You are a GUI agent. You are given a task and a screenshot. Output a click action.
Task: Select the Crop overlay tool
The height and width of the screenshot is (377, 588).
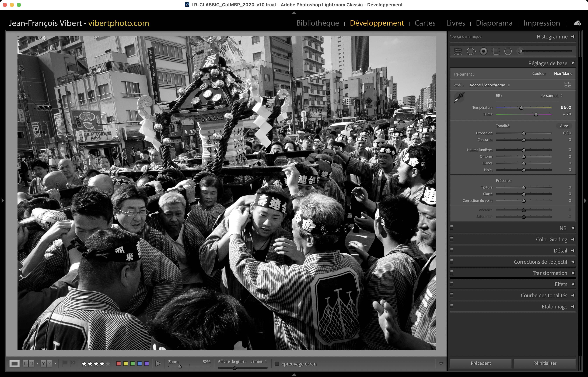pos(458,51)
